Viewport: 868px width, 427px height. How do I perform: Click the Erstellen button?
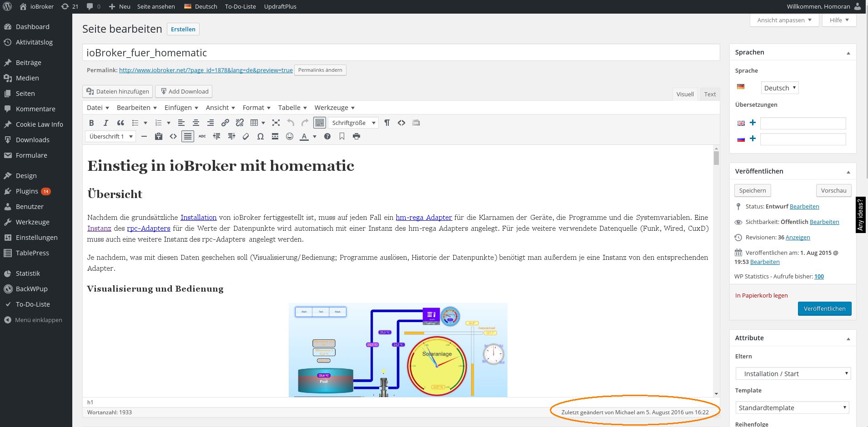click(183, 29)
